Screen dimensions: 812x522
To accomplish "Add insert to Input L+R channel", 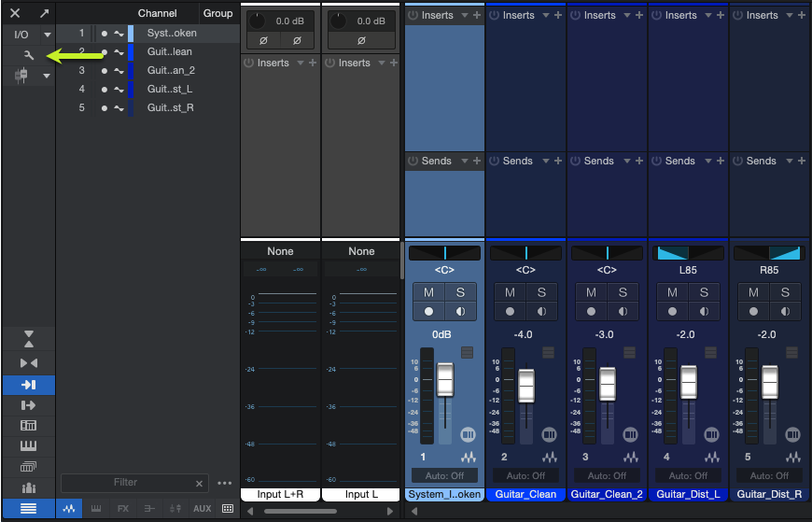I will coord(313,63).
